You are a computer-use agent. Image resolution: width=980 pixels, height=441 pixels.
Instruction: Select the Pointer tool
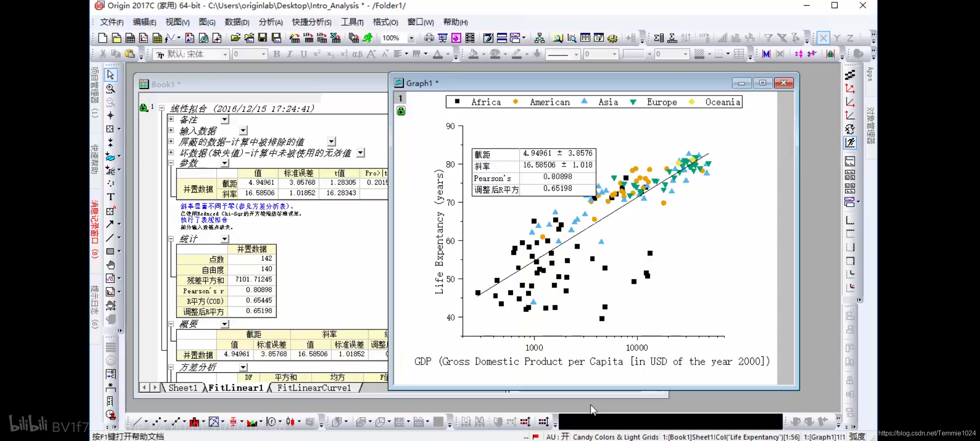[x=110, y=75]
